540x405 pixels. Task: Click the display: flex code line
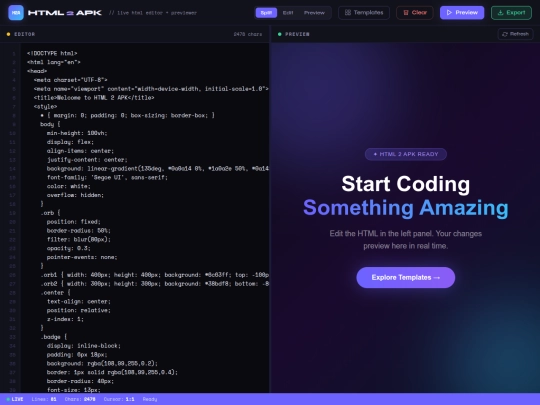click(x=70, y=142)
